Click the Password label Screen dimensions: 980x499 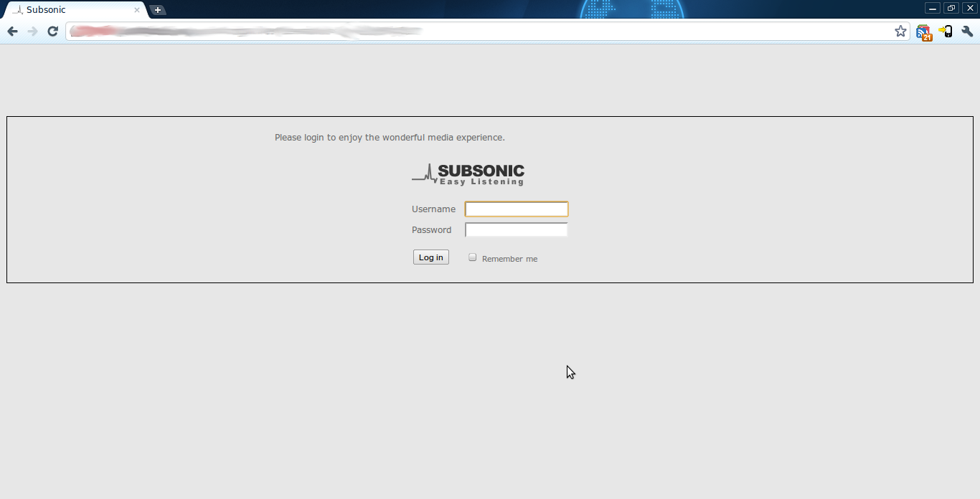431,230
